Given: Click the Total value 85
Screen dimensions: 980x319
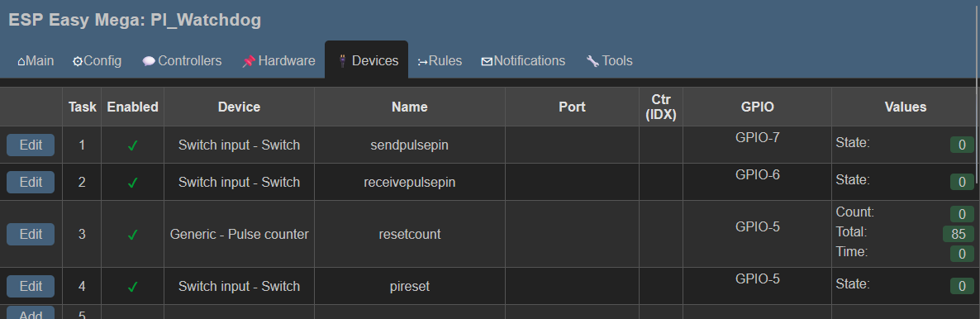Looking at the screenshot, I should pyautogui.click(x=959, y=234).
